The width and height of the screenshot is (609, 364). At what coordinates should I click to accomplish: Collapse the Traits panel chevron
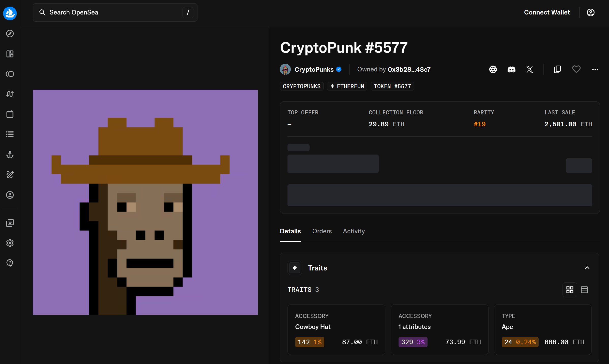coord(587,268)
